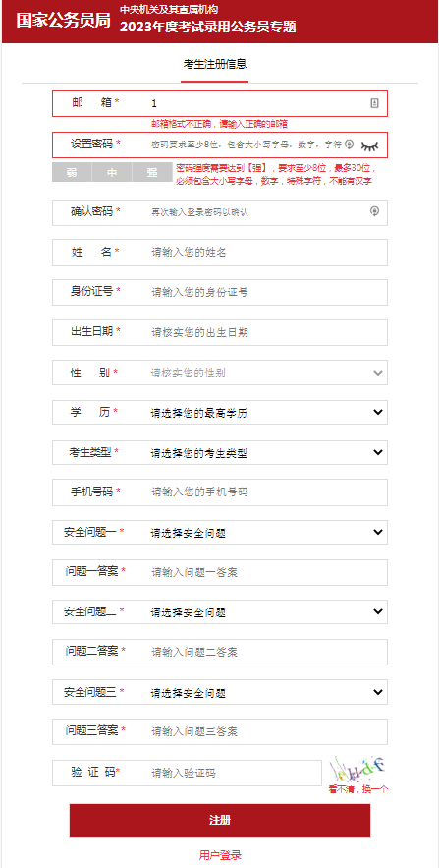The width and height of the screenshot is (439, 868).
Task: Click the red 注册 button
Action: coord(220,820)
